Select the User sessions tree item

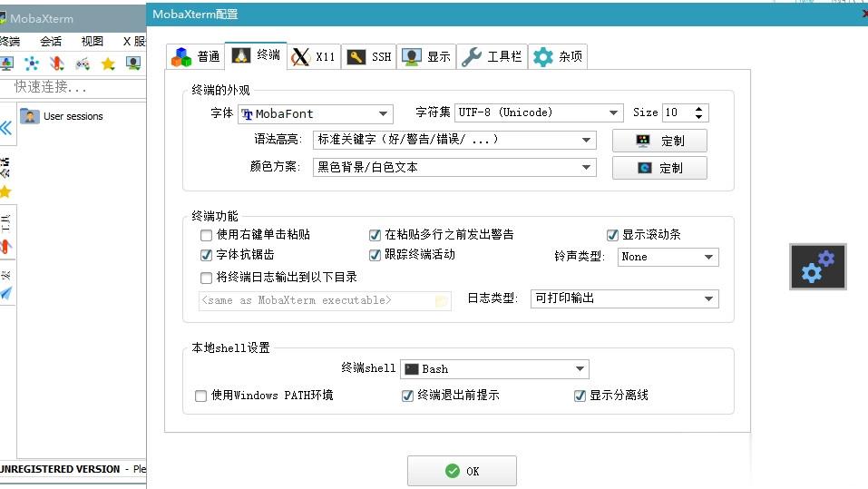62,116
